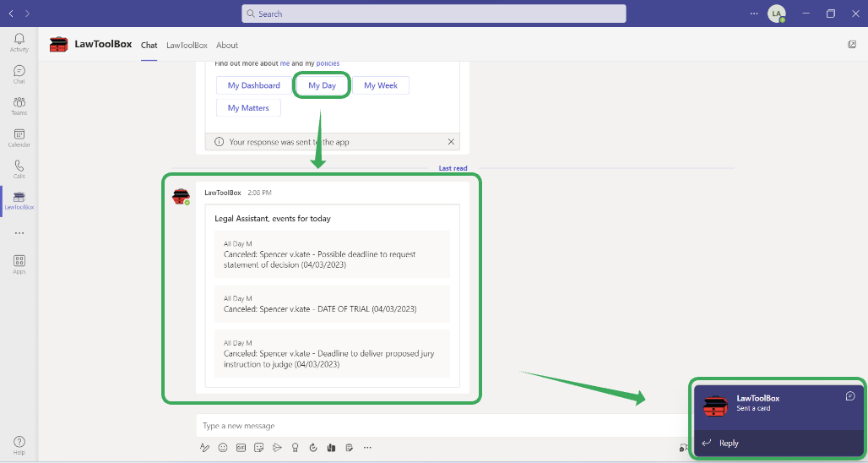This screenshot has width=868, height=463.
Task: Open the notes/updates toolbar icon
Action: (x=350, y=448)
